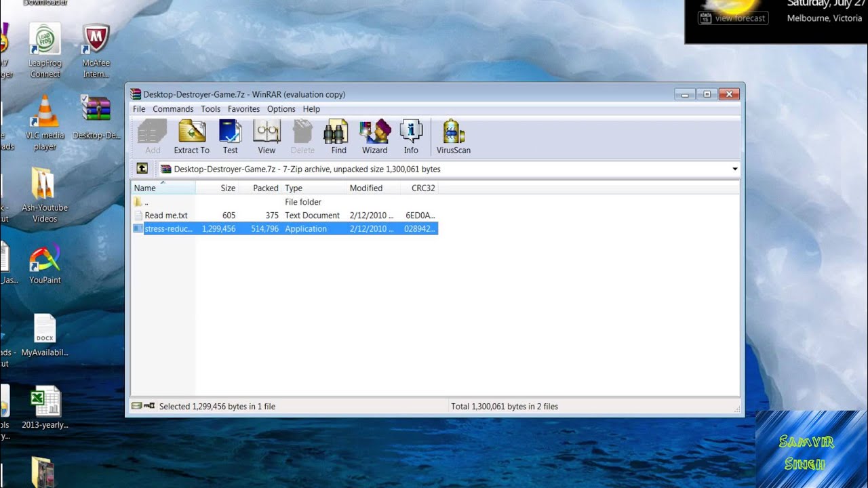The width and height of the screenshot is (868, 488).
Task: Sort by Modified column header
Action: (366, 188)
